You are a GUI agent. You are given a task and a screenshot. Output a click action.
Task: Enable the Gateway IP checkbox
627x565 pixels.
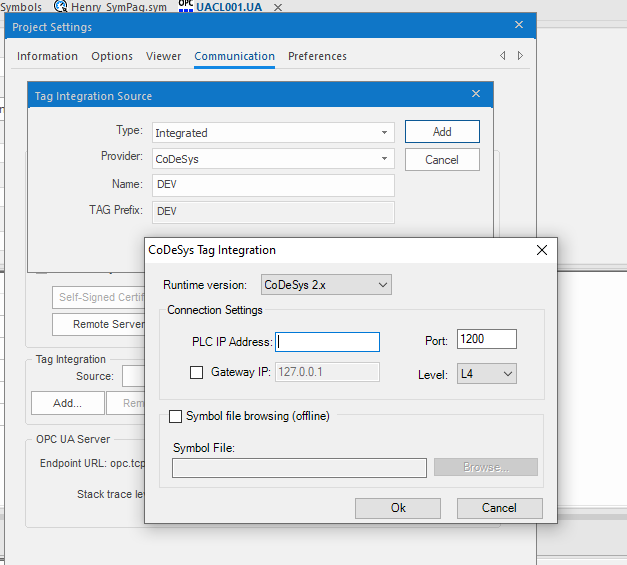point(196,373)
